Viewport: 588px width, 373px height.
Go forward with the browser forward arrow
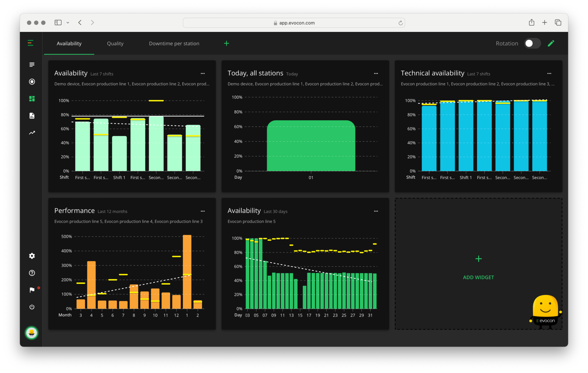tap(93, 22)
